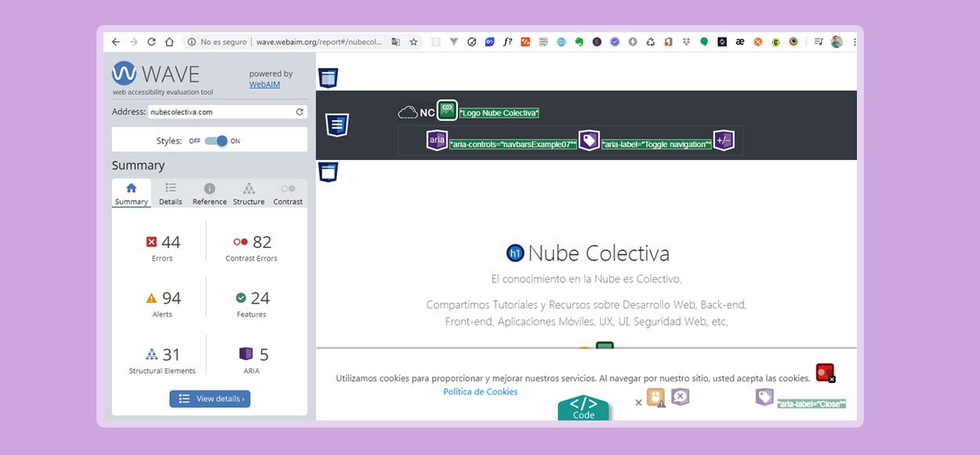Viewport: 980px width, 455px height.
Task: Open the WebAIM link
Action: coord(264,84)
